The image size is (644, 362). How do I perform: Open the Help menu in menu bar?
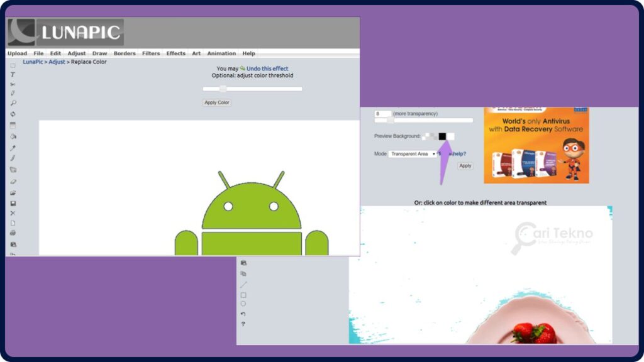[249, 53]
